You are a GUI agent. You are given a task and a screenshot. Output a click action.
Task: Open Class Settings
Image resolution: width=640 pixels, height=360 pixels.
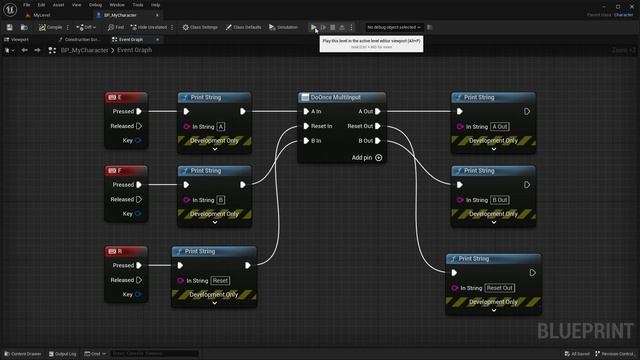pyautogui.click(x=200, y=27)
